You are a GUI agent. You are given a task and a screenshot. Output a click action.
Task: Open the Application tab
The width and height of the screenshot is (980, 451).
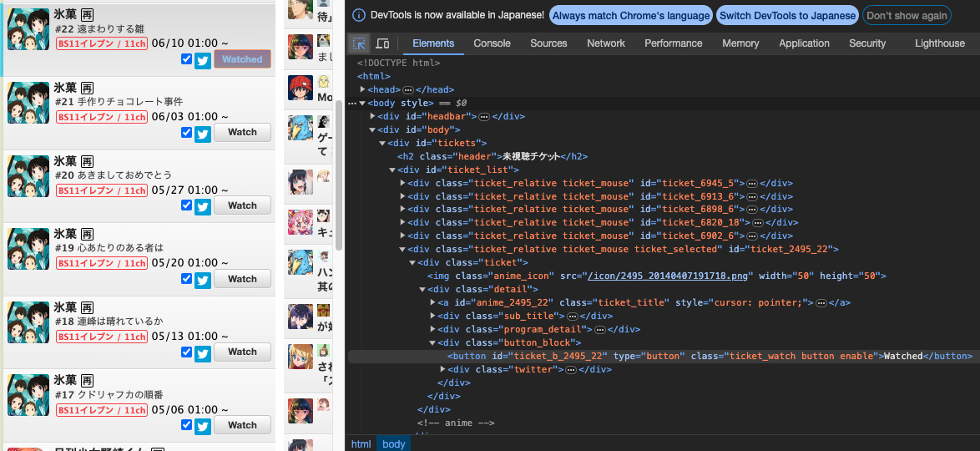804,43
